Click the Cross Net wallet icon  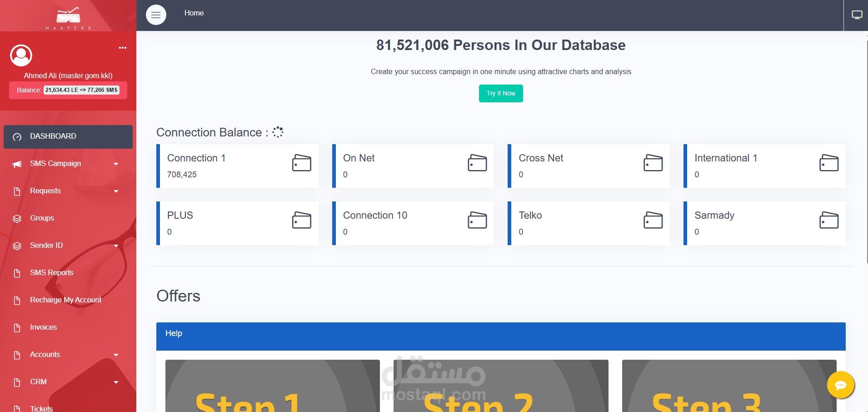(x=653, y=163)
